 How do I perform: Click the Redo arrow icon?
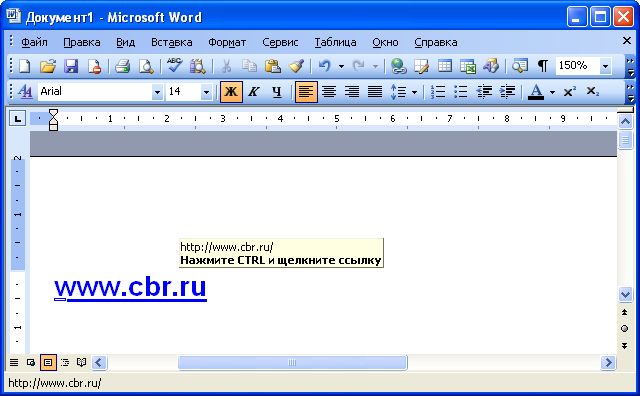tap(358, 66)
